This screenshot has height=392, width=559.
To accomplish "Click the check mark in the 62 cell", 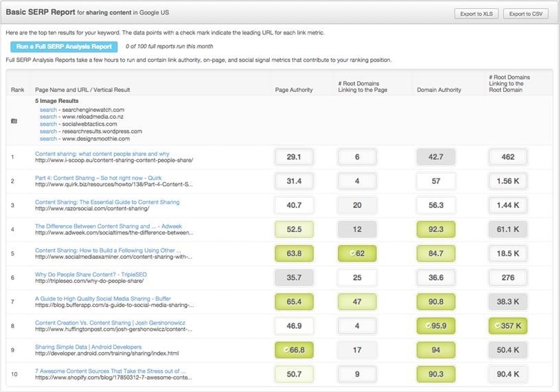I will pos(352,253).
